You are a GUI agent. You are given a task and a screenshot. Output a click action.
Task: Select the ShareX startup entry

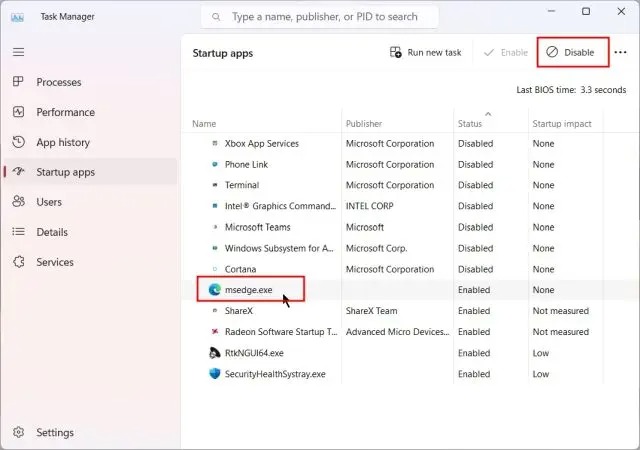click(x=411, y=311)
